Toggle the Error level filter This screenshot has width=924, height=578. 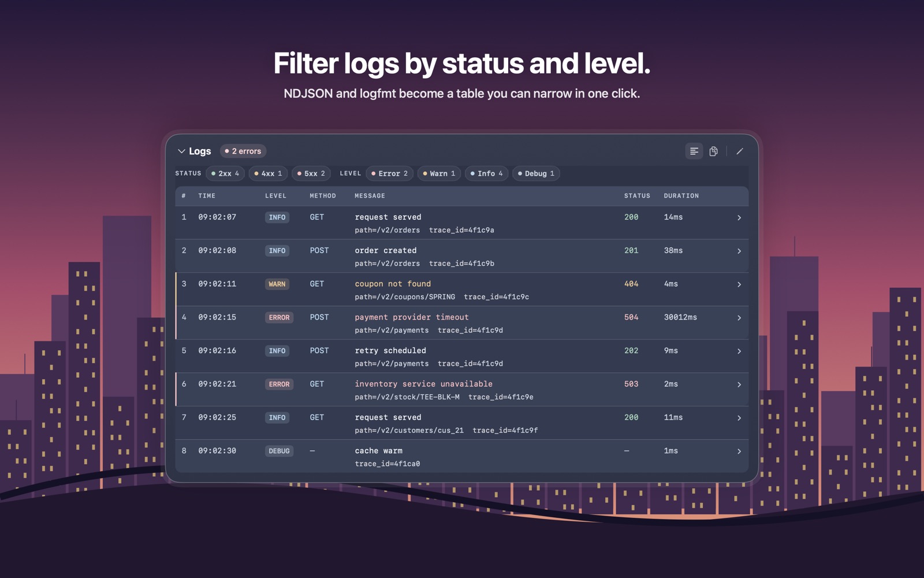(x=390, y=173)
